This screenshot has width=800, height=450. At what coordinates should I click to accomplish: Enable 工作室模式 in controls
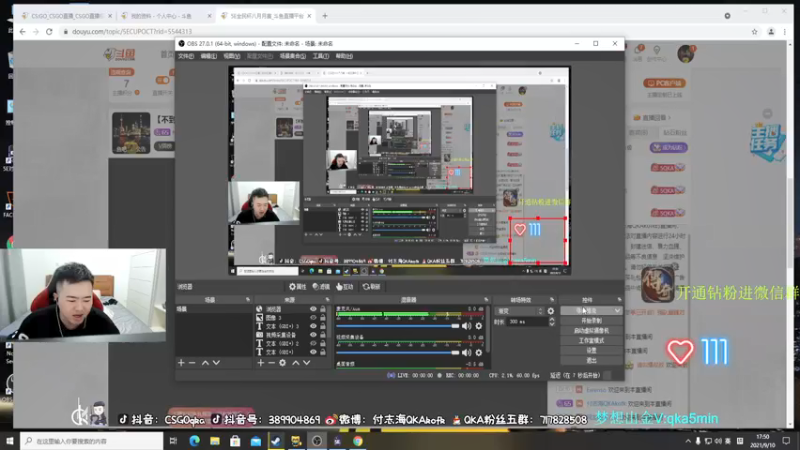(x=591, y=340)
